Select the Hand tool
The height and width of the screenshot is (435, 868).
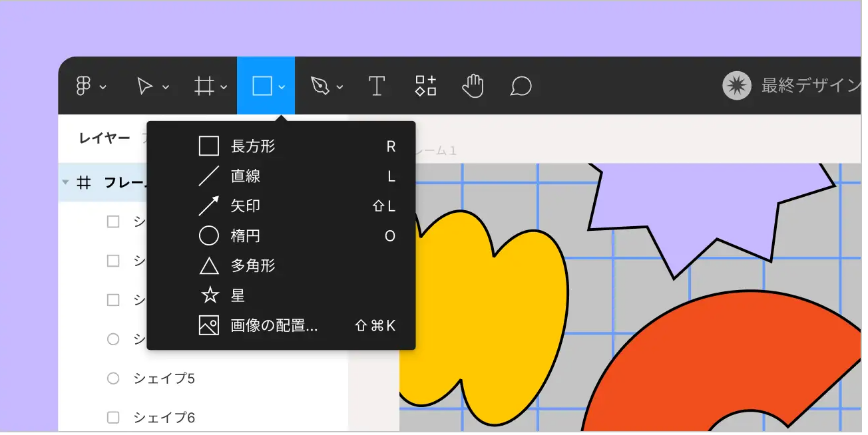click(473, 86)
